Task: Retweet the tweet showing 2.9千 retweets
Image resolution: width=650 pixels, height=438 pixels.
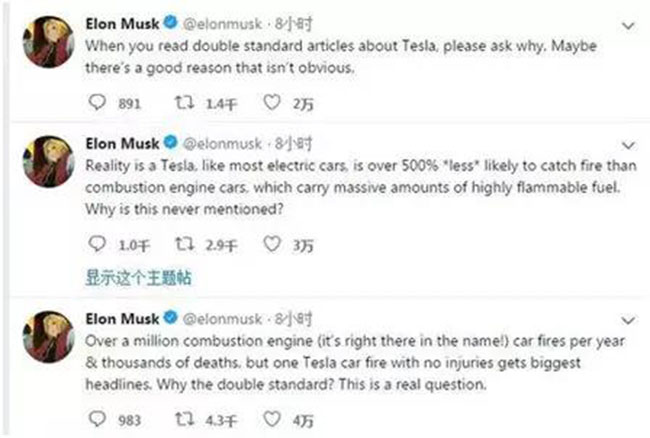Action: click(184, 244)
